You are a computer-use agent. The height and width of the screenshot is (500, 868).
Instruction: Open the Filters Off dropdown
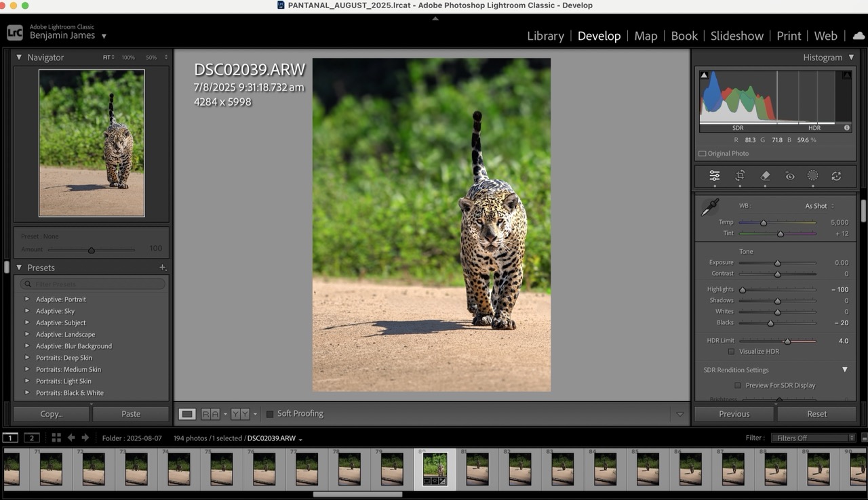click(x=815, y=438)
